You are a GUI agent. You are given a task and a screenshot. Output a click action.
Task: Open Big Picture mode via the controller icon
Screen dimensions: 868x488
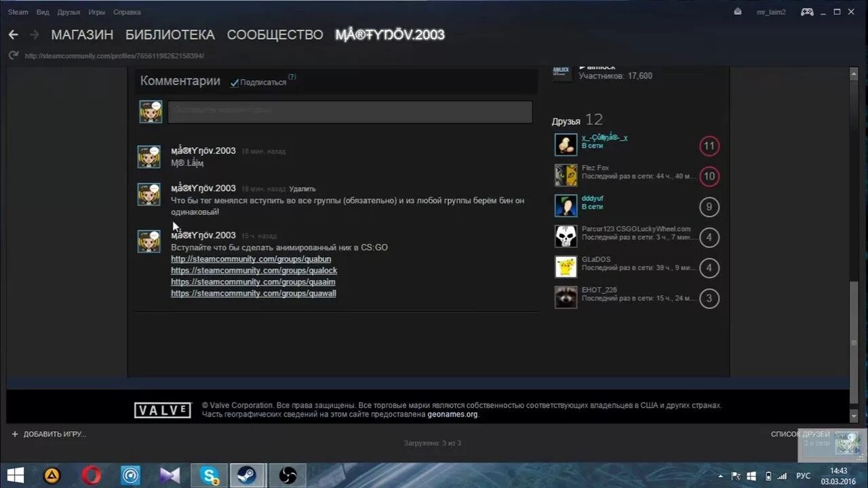[807, 12]
